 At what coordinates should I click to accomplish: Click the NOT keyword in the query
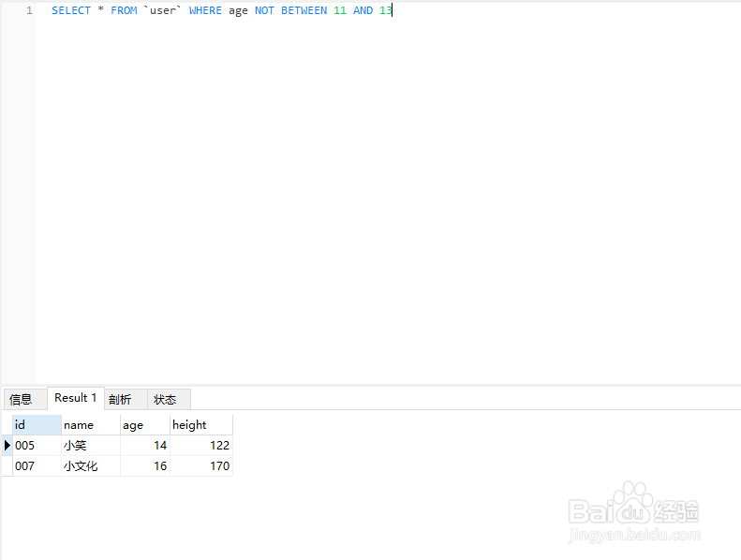click(x=264, y=10)
